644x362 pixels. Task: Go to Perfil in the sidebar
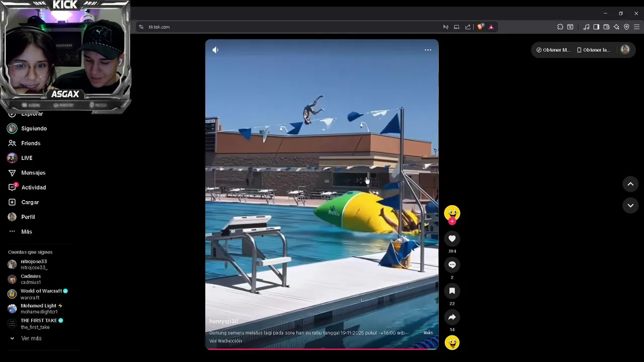(28, 217)
